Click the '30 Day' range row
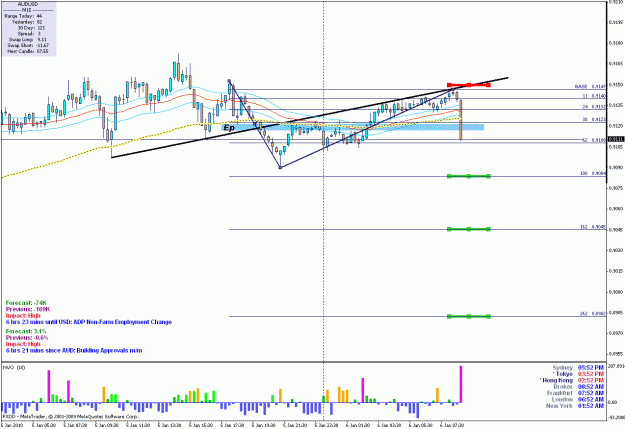The width and height of the screenshot is (625, 429). pyautogui.click(x=31, y=28)
